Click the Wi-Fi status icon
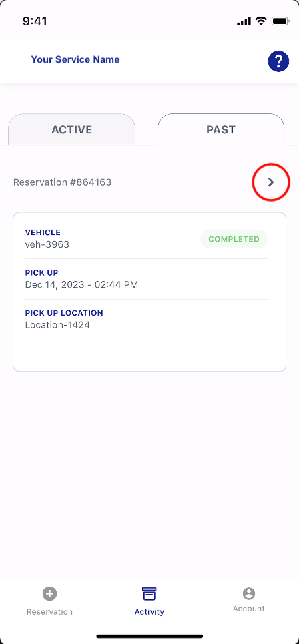The height and width of the screenshot is (644, 299). [261, 21]
